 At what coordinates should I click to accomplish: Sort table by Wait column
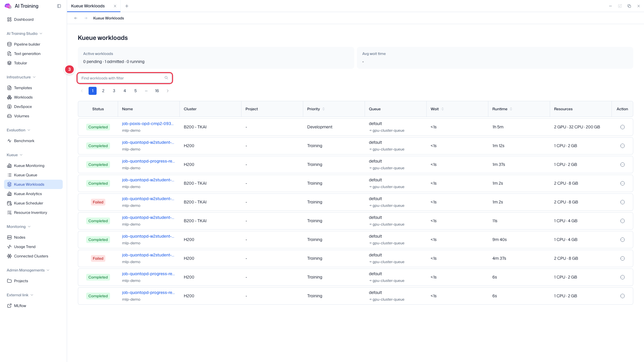point(442,109)
